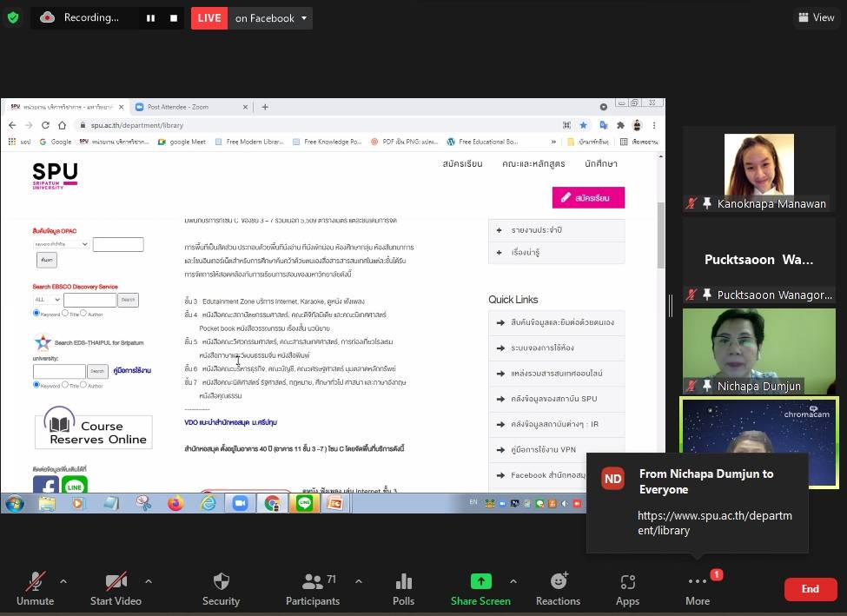Click the นักศึกษา menu item

(x=600, y=163)
